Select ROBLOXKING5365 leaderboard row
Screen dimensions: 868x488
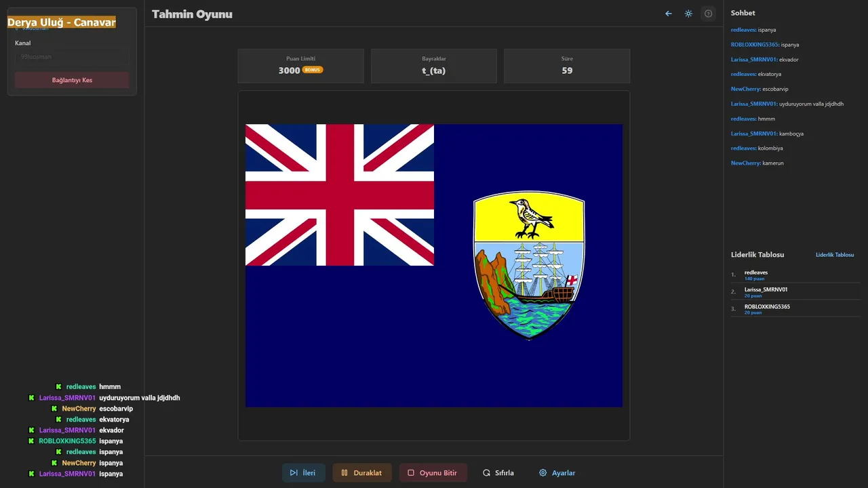click(x=795, y=308)
